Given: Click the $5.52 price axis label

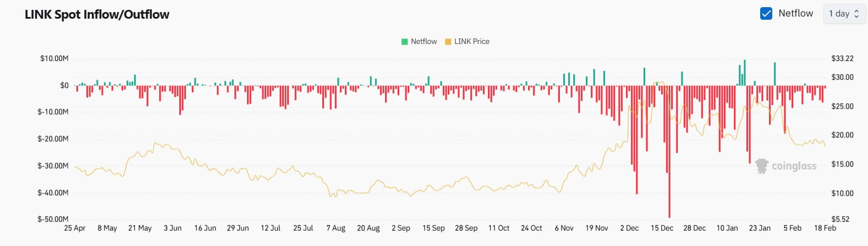Looking at the screenshot, I should click(840, 219).
